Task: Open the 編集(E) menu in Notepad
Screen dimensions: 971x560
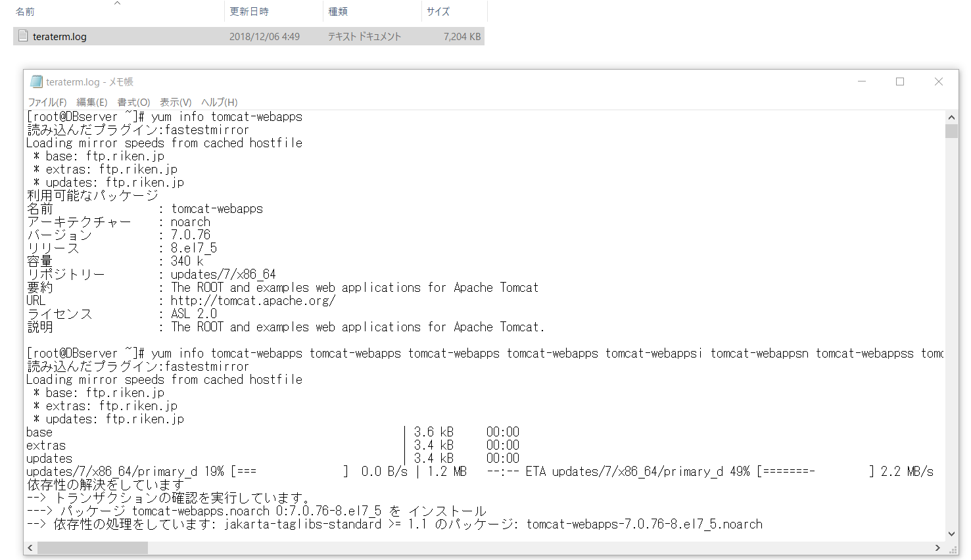Action: click(92, 102)
